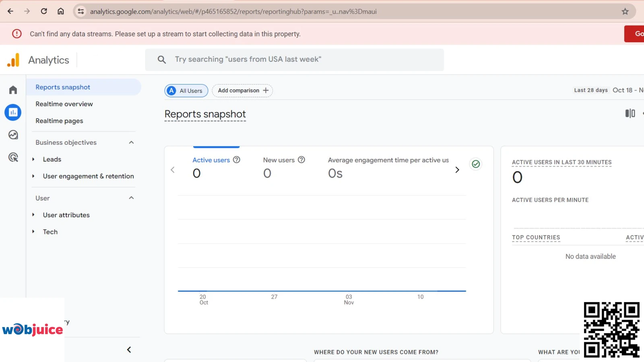The image size is (644, 362).
Task: Go back using the browser back arrow
Action: pyautogui.click(x=10, y=11)
